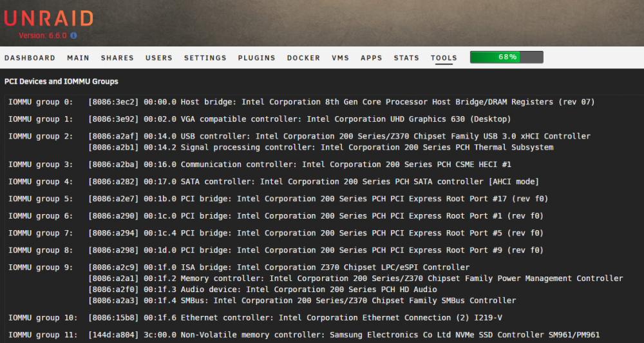Viewport: 644px width, 343px height.
Task: Click the 68% progress bar
Action: pyautogui.click(x=507, y=57)
